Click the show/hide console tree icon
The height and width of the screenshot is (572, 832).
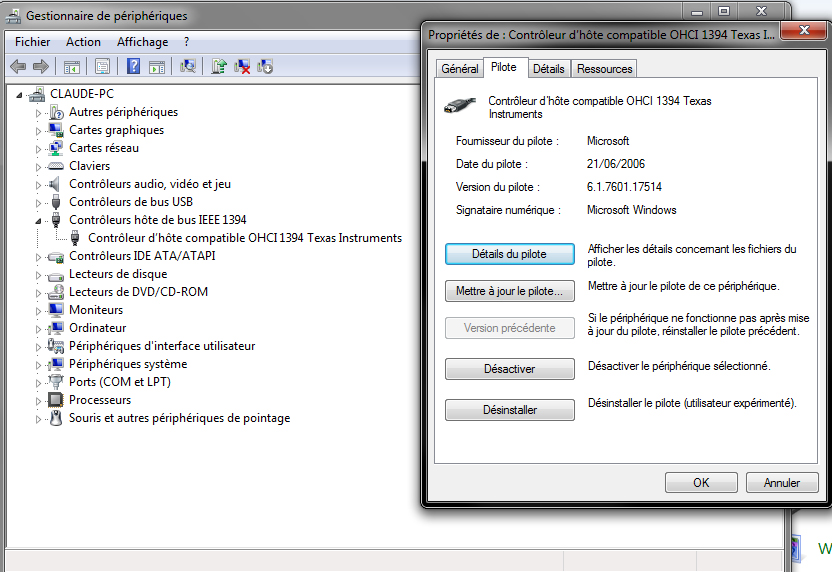[x=72, y=67]
